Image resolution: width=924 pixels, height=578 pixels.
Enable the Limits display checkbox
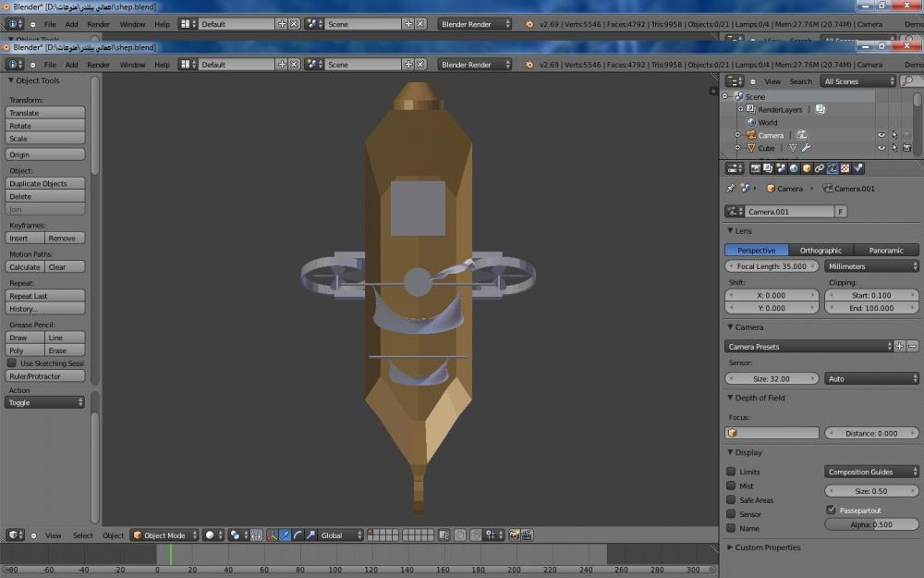pyautogui.click(x=731, y=472)
